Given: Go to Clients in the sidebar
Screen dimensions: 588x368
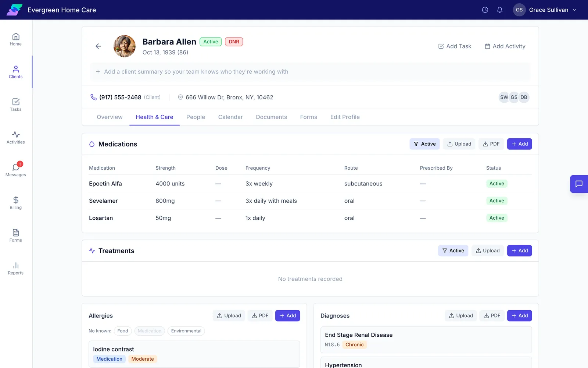Looking at the screenshot, I should (15, 72).
